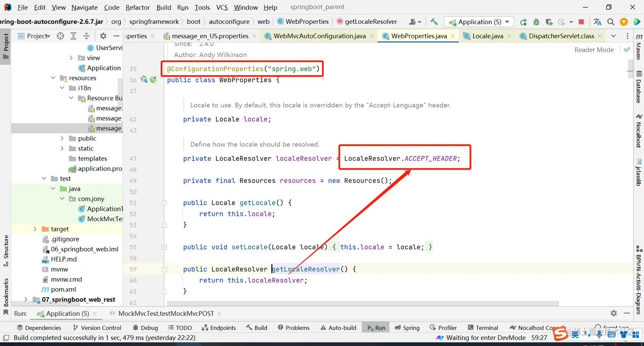This screenshot has height=346, width=644.
Task: Open Project panel gear settings
Action: coord(103,36)
